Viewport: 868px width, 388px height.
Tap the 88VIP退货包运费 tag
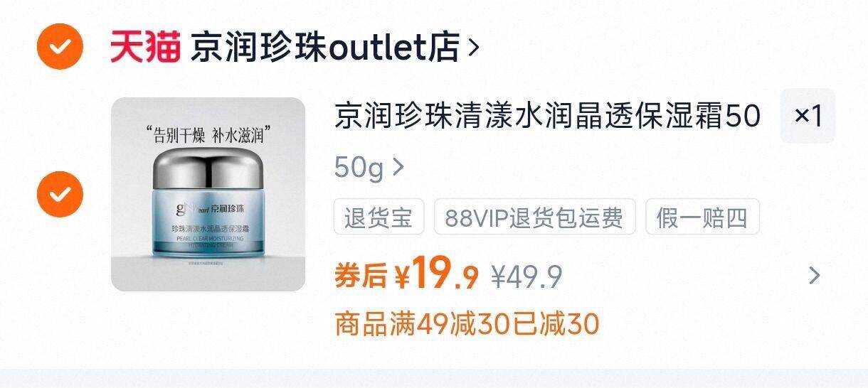pos(534,217)
